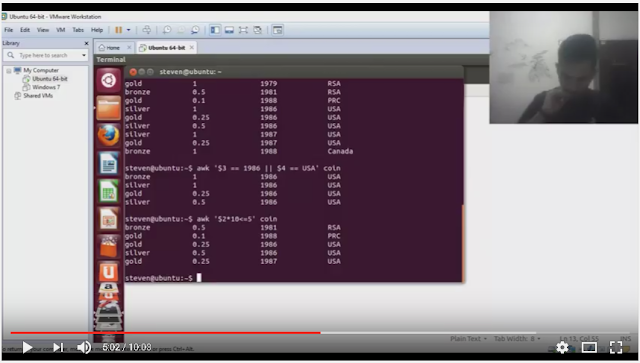The height and width of the screenshot is (363, 640).
Task: Skip to the next video
Action: [58, 347]
